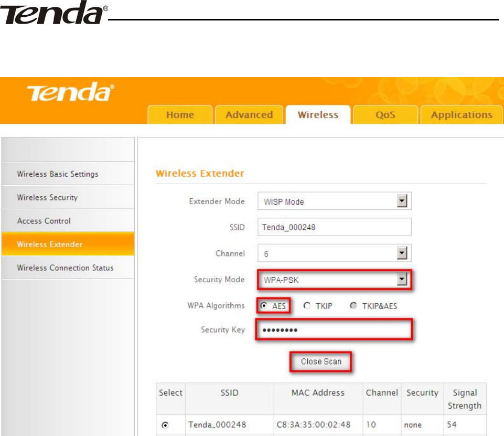
Task: Click the Wireless Extender page heading
Action: pos(200,173)
